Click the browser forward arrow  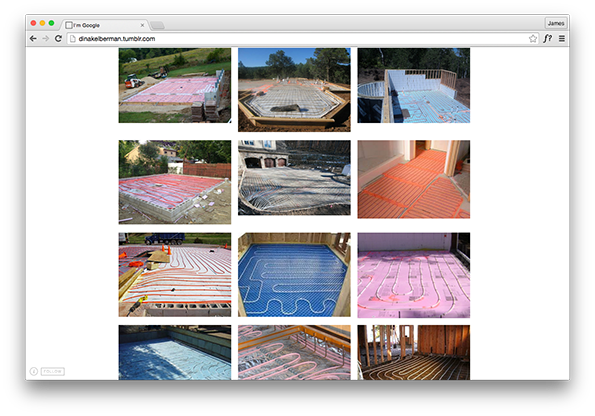pos(46,39)
